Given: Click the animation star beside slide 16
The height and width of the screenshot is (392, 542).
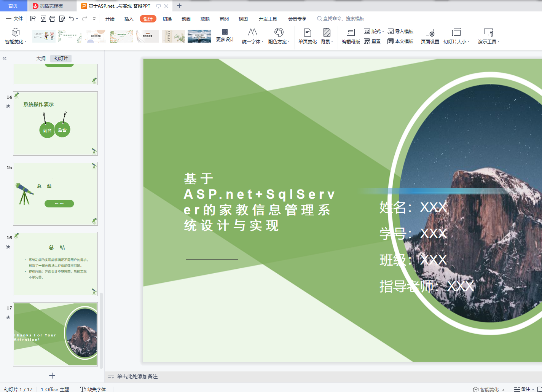Looking at the screenshot, I should [8, 247].
